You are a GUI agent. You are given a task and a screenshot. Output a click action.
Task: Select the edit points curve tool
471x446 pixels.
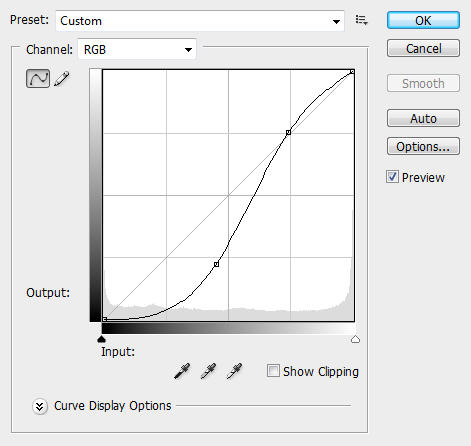point(38,79)
